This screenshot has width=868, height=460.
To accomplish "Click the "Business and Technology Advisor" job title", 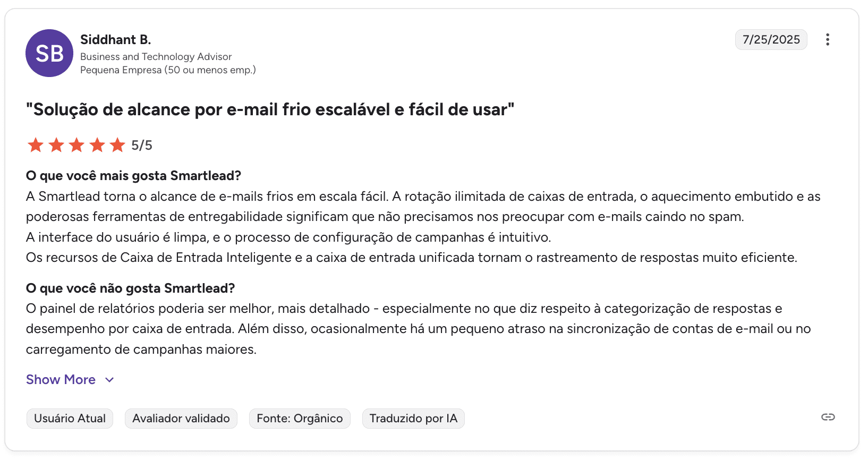I will [156, 57].
